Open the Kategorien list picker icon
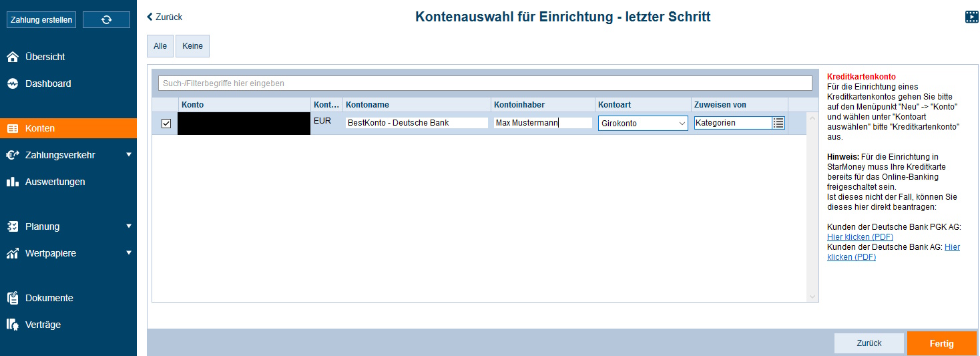Image resolution: width=980 pixels, height=356 pixels. pos(778,123)
